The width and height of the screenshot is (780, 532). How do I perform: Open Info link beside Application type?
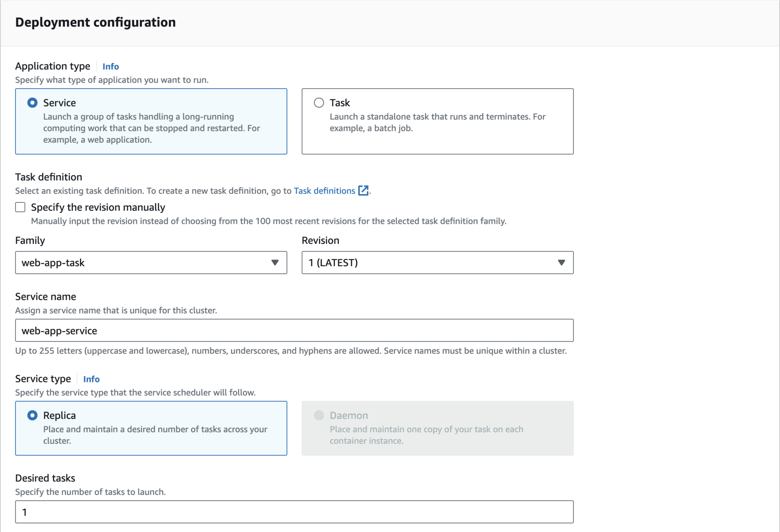point(110,67)
